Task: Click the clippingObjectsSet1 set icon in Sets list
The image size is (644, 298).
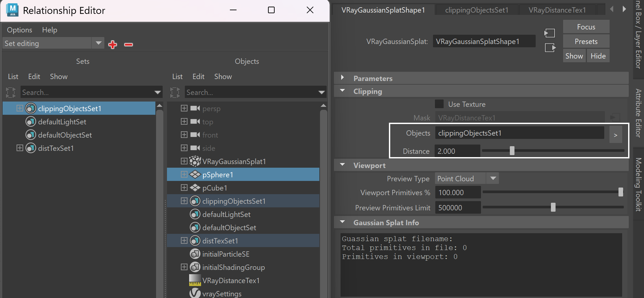Action: pos(31,108)
